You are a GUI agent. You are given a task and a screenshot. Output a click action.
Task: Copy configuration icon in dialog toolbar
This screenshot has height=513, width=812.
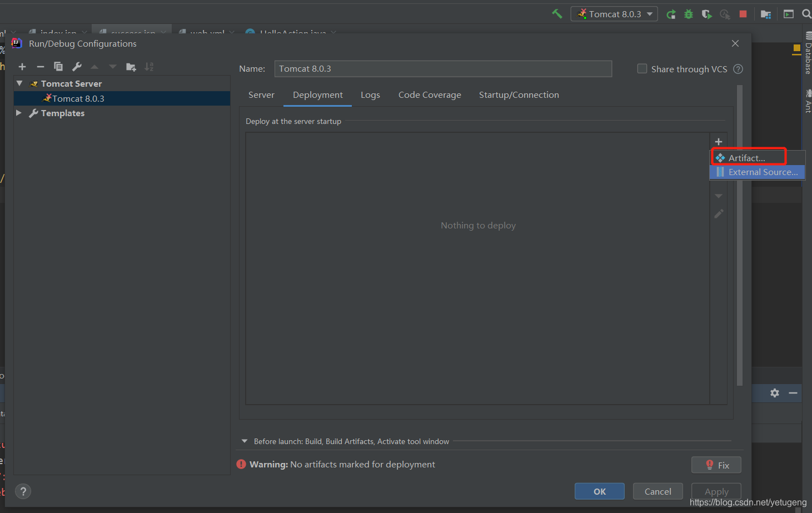58,67
